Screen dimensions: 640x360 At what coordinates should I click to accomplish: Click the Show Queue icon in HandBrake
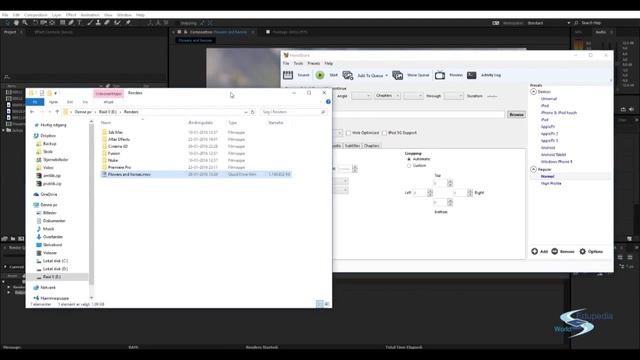[x=398, y=75]
